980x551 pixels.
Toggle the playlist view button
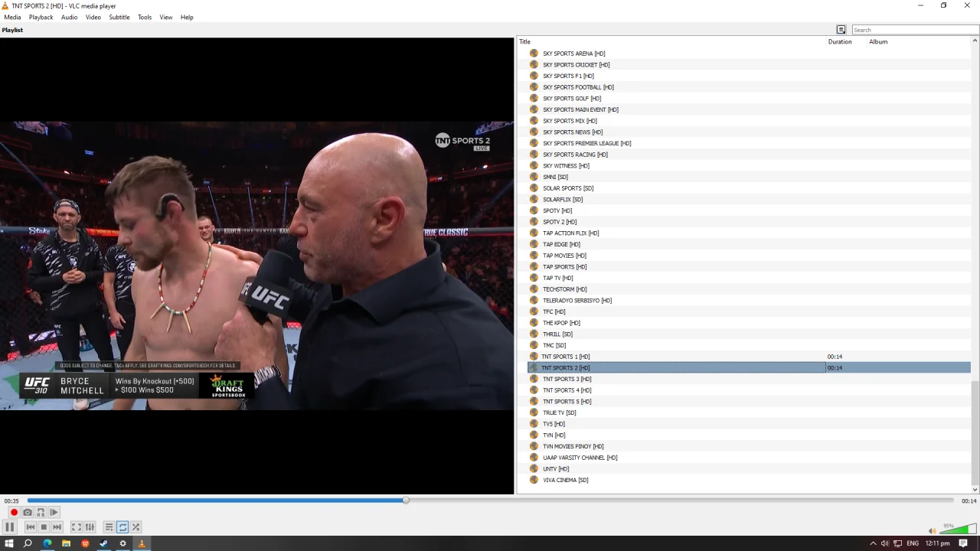pyautogui.click(x=109, y=527)
